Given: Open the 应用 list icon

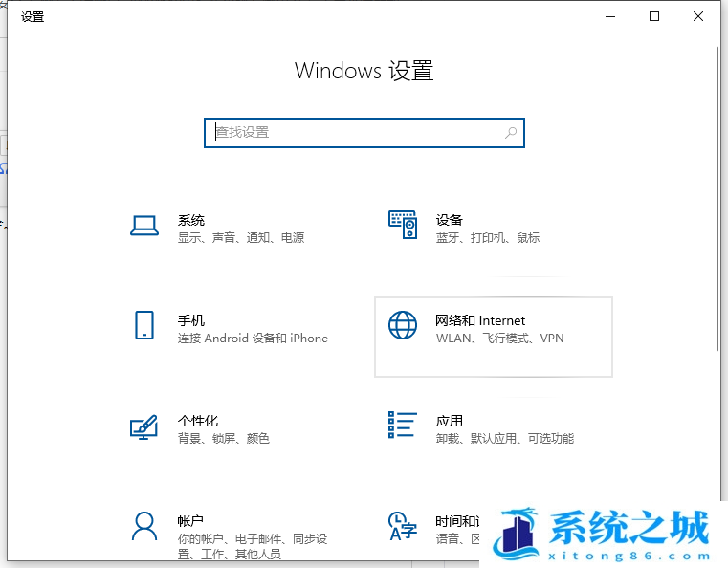Looking at the screenshot, I should coord(403,425).
